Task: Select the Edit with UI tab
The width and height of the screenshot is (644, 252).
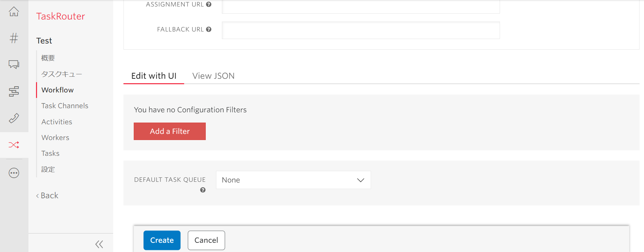Action: point(154,76)
